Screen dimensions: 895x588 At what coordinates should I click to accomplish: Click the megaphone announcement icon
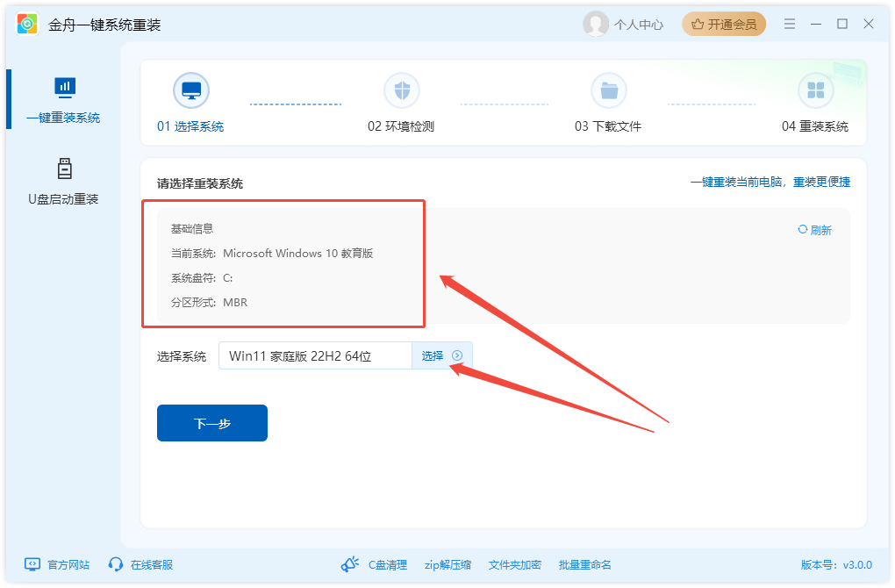(350, 564)
